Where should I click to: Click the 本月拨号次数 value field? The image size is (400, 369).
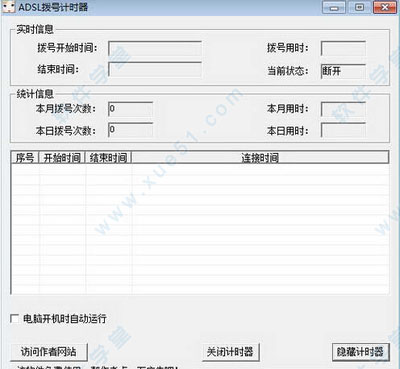pyautogui.click(x=131, y=109)
